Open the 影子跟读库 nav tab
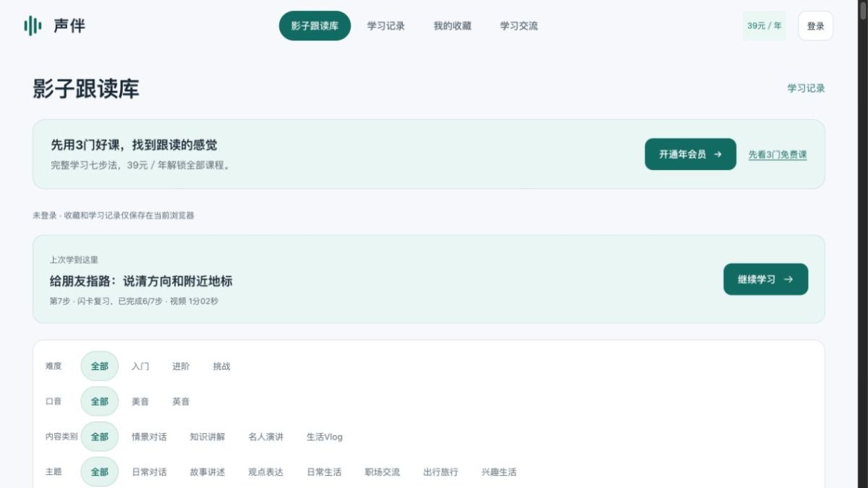 point(315,26)
